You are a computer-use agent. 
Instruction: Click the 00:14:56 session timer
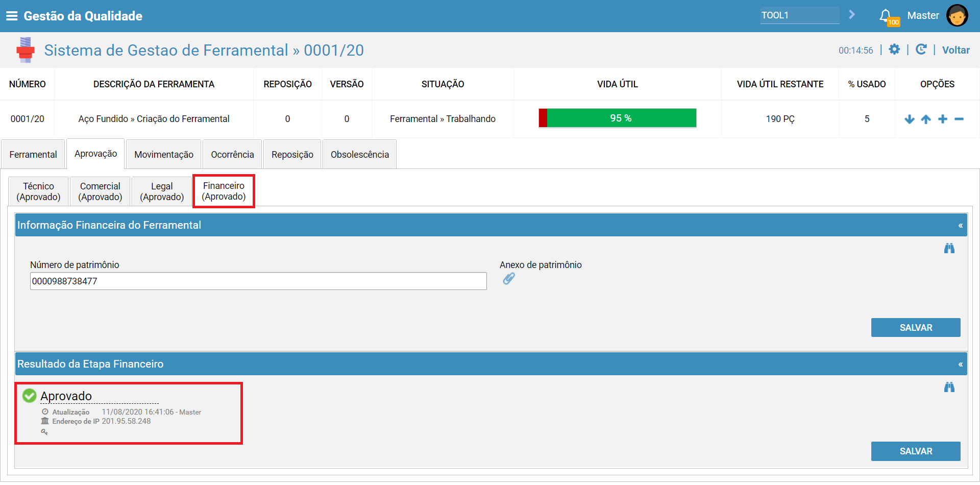coord(856,50)
